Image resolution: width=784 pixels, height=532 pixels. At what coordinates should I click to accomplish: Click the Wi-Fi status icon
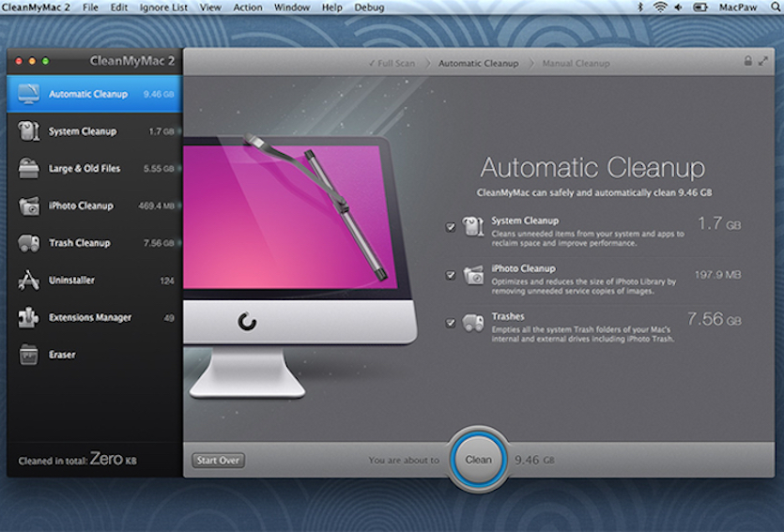pyautogui.click(x=660, y=7)
